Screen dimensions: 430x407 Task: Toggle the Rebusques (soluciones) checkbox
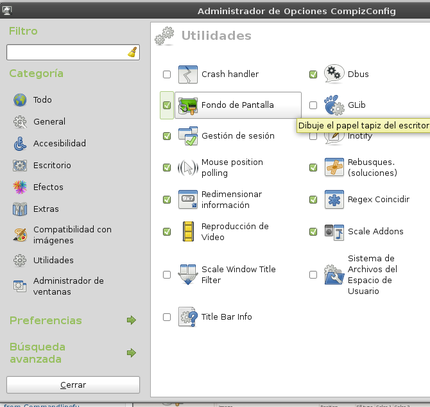[x=313, y=167]
